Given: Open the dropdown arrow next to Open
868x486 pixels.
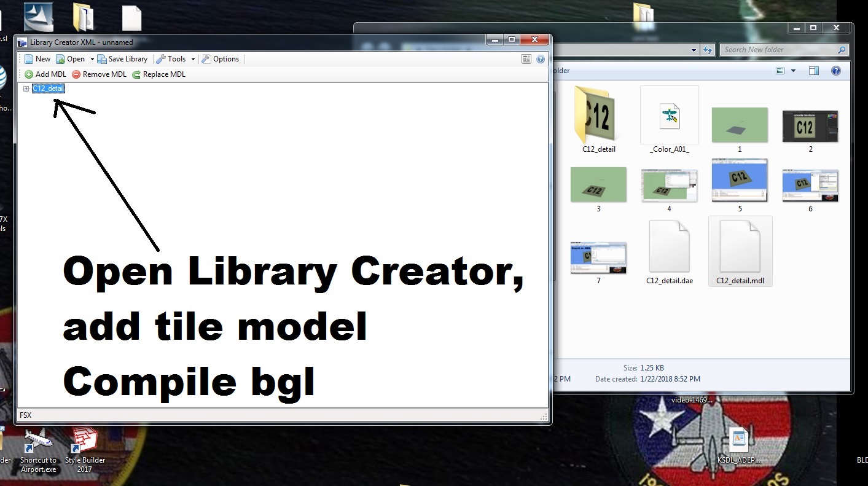Looking at the screenshot, I should [x=92, y=59].
